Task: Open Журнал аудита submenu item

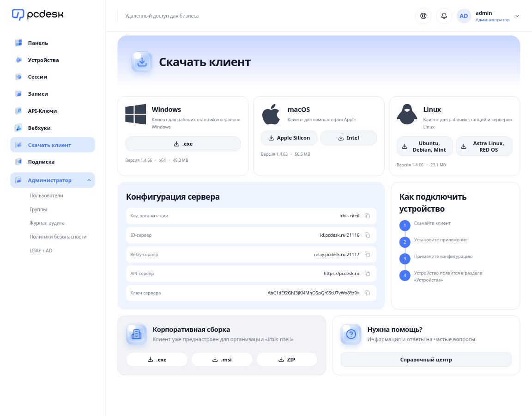Action: tap(47, 223)
